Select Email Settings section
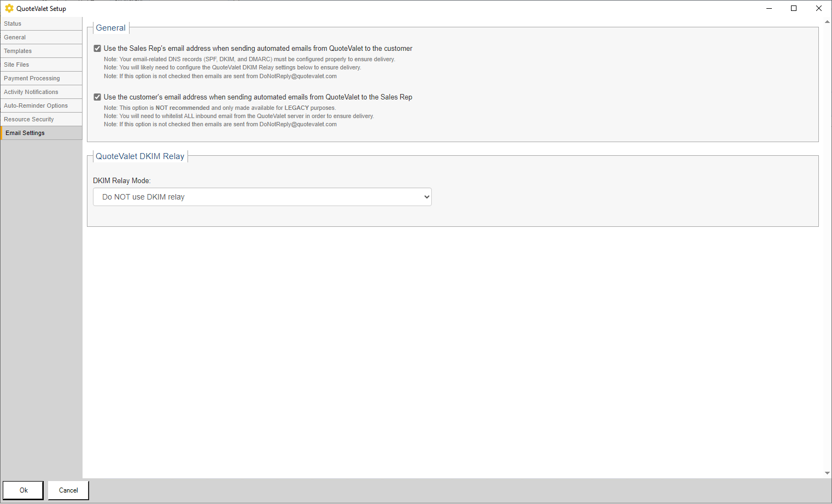832x504 pixels. (41, 133)
